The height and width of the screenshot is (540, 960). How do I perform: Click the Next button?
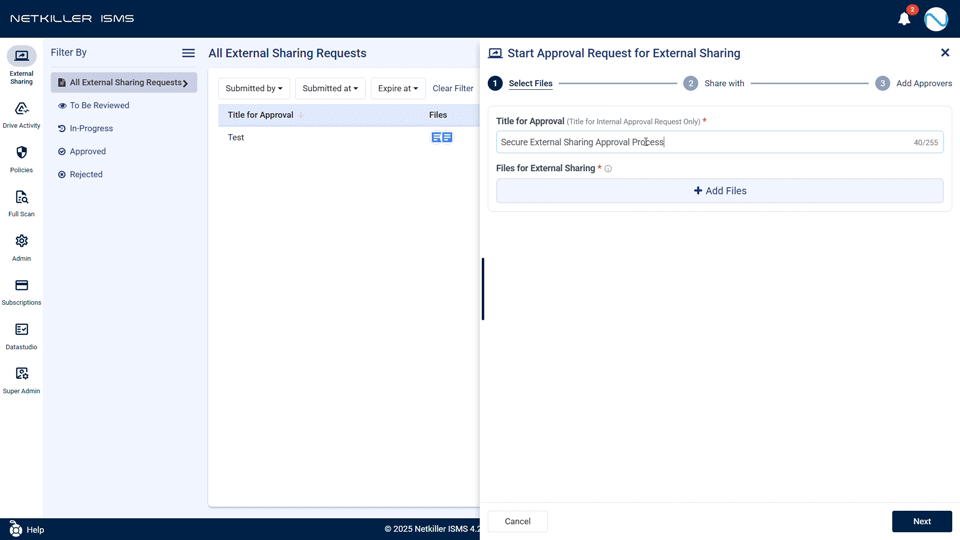(x=921, y=521)
